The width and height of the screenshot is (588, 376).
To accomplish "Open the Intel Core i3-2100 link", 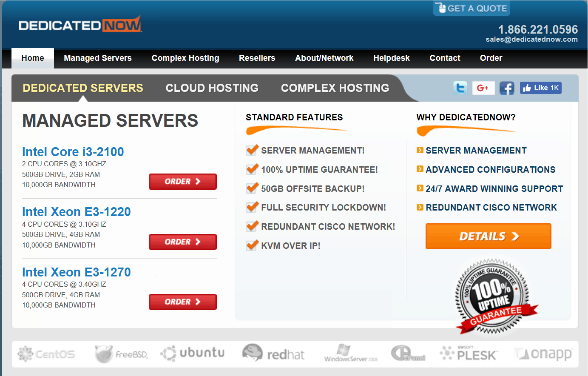I will 73,152.
